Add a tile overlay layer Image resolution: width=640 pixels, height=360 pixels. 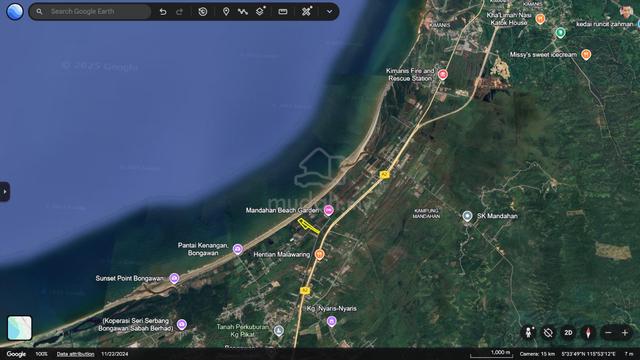(x=260, y=11)
